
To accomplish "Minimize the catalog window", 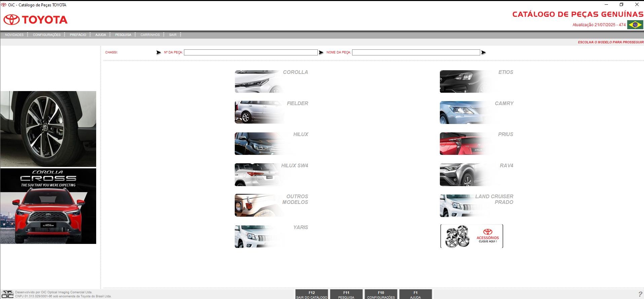I will pos(606,5).
